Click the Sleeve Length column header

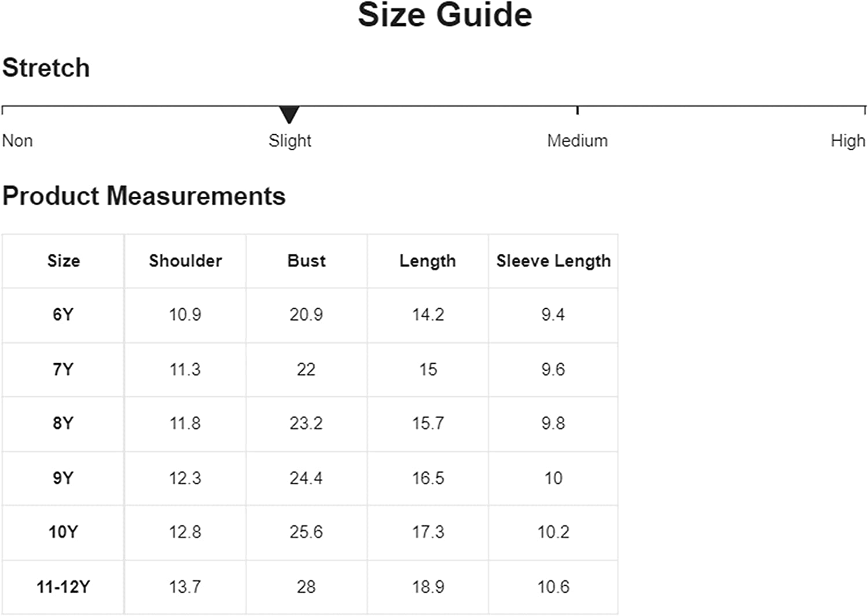(553, 261)
